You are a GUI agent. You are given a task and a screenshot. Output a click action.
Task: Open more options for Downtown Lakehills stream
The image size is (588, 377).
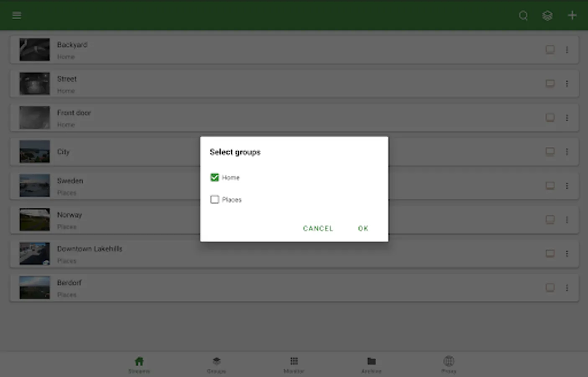567,253
